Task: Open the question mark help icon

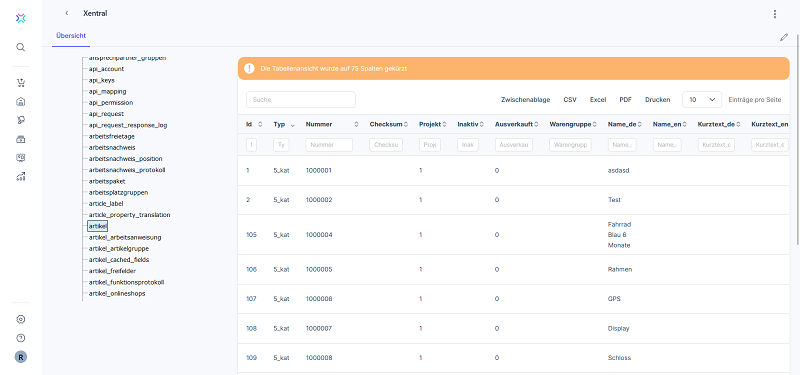Action: 20,338
